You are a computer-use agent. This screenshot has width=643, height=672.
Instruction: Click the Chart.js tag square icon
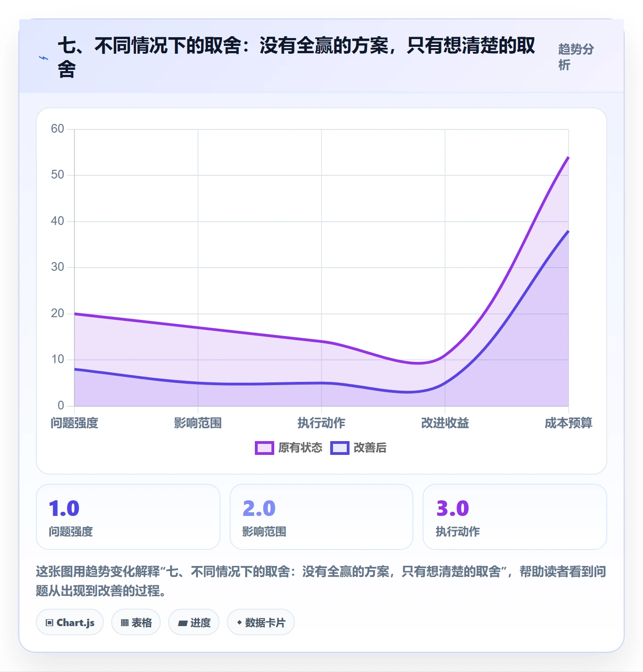(50, 623)
